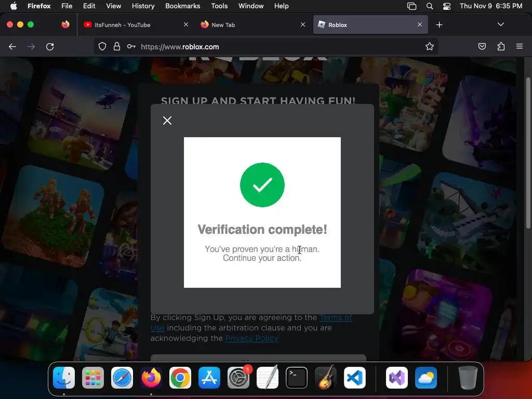Open the Bookmarks menu
The width and height of the screenshot is (532, 399).
tap(182, 6)
